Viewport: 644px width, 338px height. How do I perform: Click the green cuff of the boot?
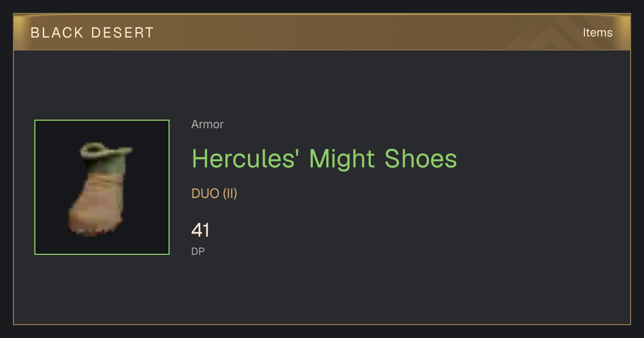click(106, 155)
